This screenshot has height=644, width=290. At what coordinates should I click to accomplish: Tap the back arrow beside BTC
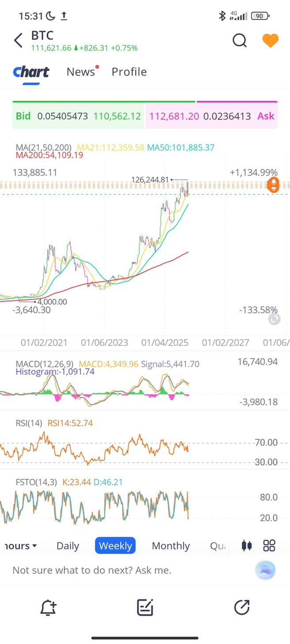point(18,41)
